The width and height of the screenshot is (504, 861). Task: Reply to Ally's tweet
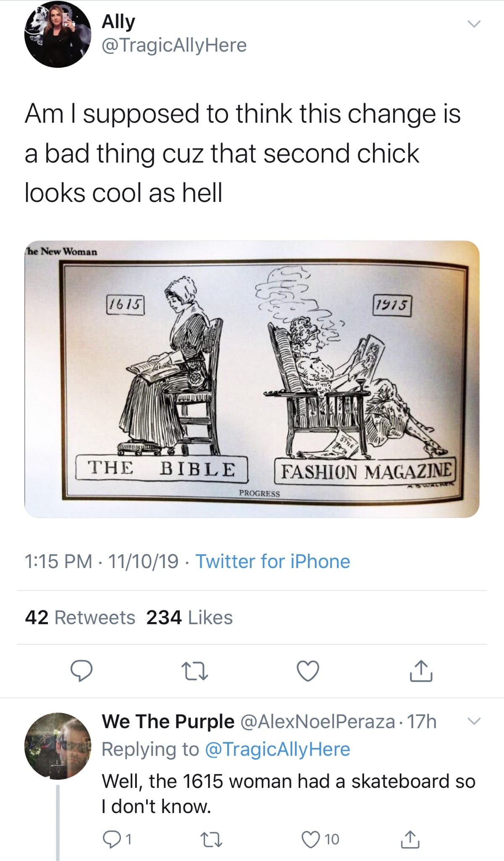[x=81, y=671]
